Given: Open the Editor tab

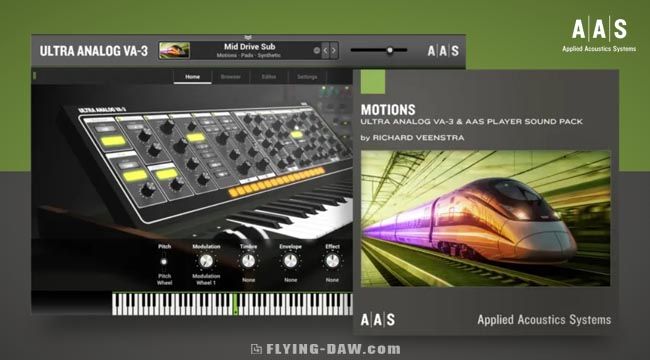Looking at the screenshot, I should (x=269, y=77).
